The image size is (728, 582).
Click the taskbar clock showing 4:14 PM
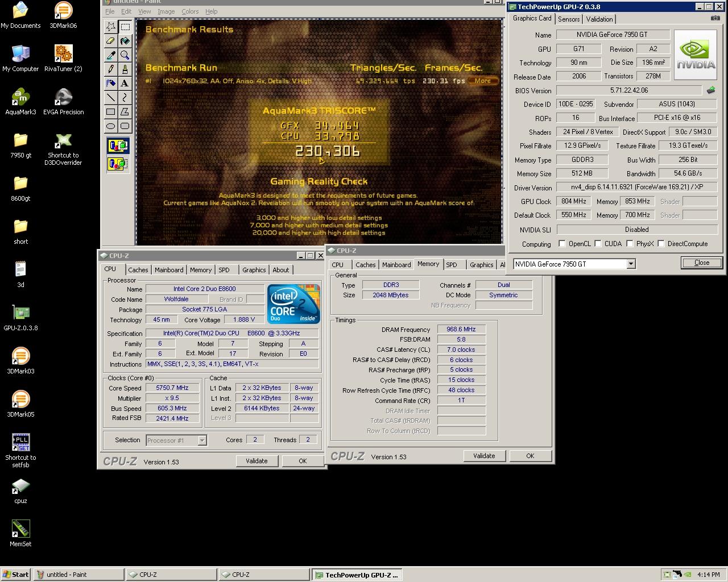pyautogui.click(x=708, y=575)
